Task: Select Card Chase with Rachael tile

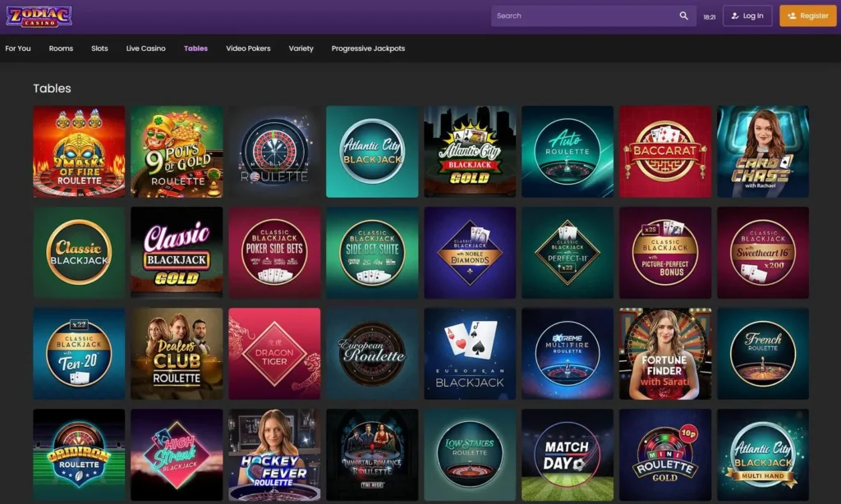Action: pos(763,152)
